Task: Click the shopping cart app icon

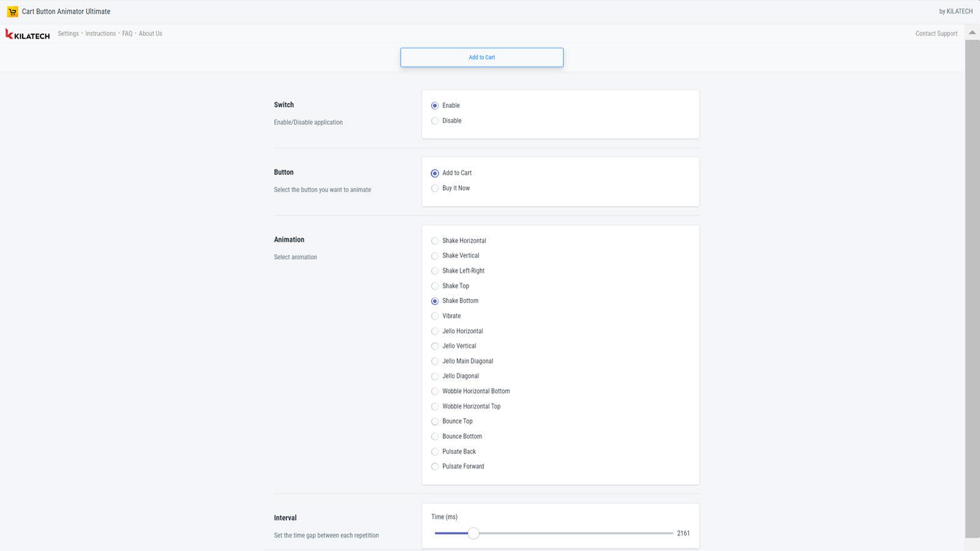Action: 12,12
